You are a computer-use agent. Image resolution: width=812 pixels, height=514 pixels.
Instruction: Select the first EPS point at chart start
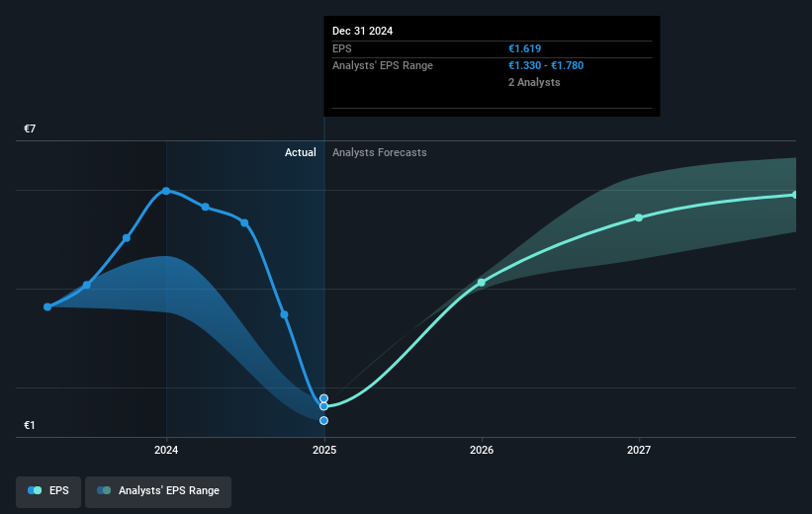click(x=47, y=307)
